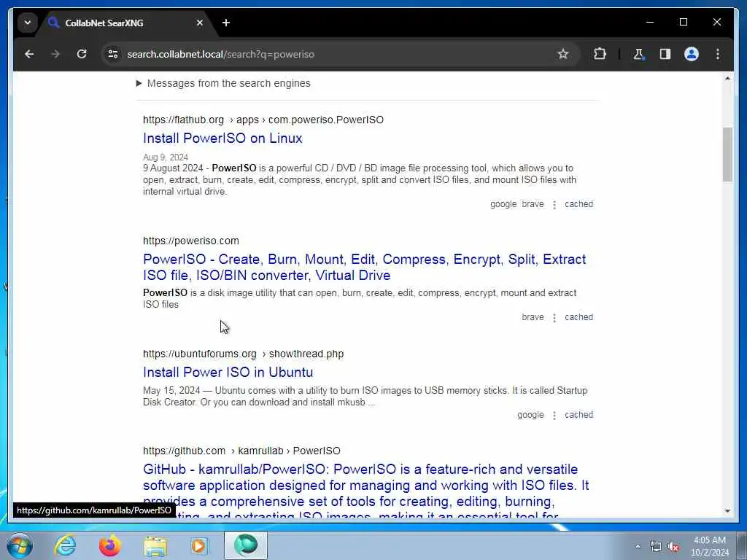Click brave engine tag on poweriso.com result
The height and width of the screenshot is (560, 747).
[x=533, y=317]
